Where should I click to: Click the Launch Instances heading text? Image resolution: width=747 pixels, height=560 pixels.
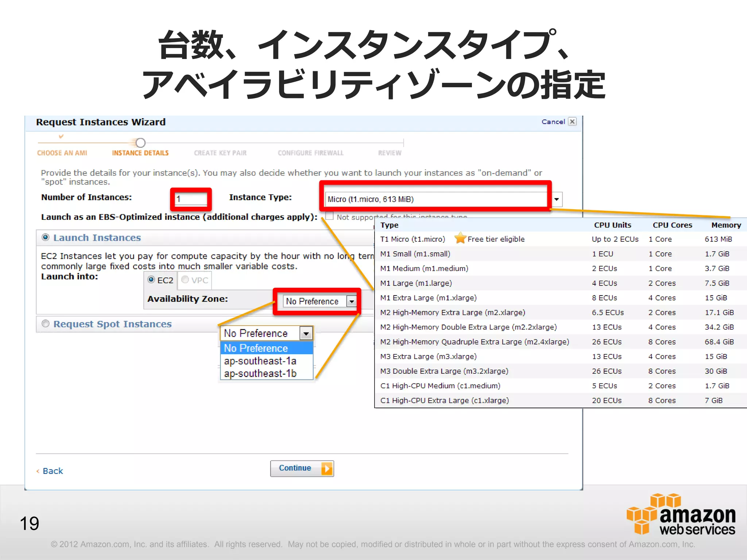click(x=97, y=238)
